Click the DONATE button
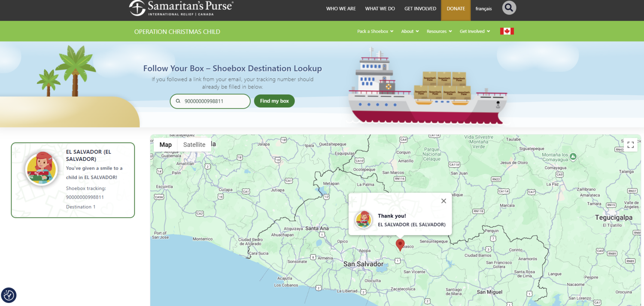The height and width of the screenshot is (306, 644). pyautogui.click(x=456, y=9)
